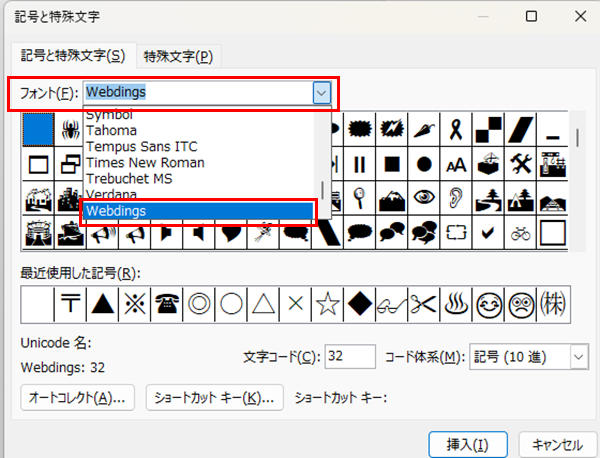Image resolution: width=600 pixels, height=458 pixels.
Task: Select the checkered squares symbol
Action: [x=488, y=130]
